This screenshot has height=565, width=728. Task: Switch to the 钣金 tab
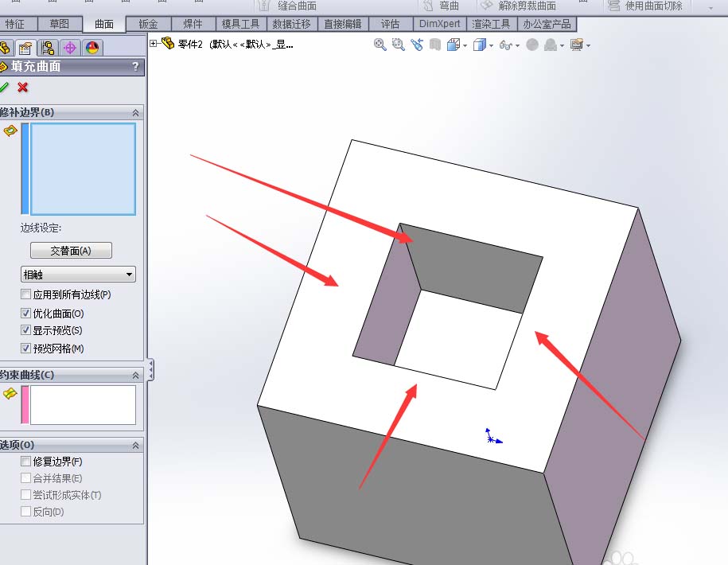pyautogui.click(x=149, y=24)
